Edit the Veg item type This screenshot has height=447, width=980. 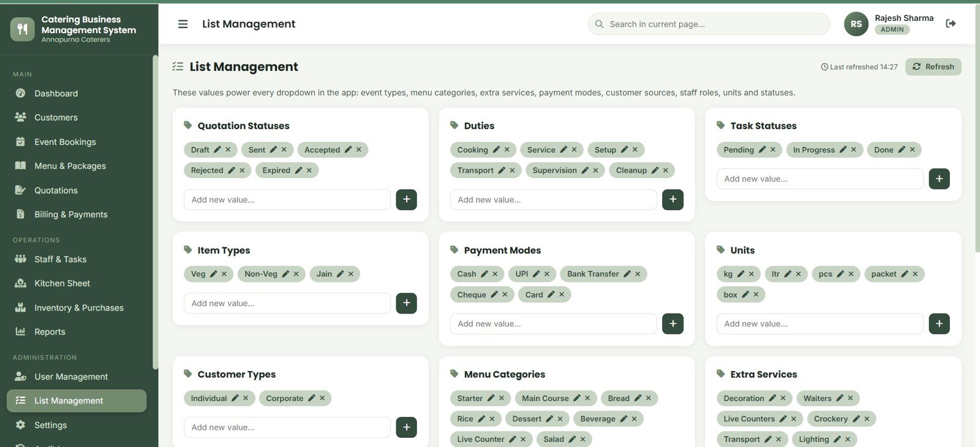(213, 274)
